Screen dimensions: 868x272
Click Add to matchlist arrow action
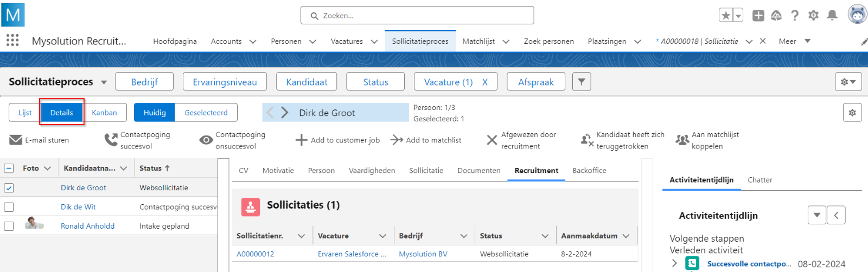point(397,140)
